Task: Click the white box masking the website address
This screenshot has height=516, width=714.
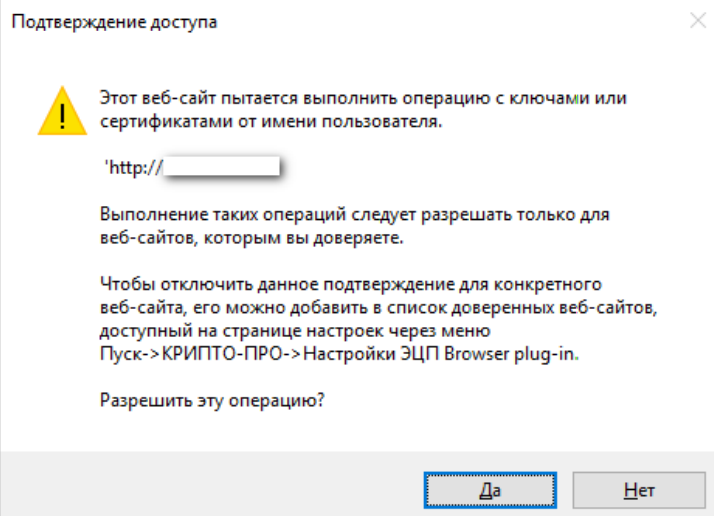Action: click(x=222, y=166)
